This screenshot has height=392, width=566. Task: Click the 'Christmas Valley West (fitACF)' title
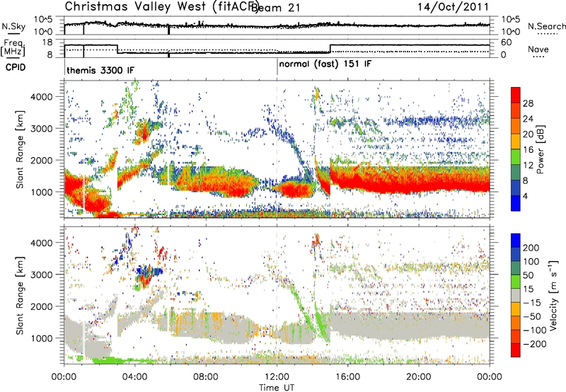click(x=162, y=7)
